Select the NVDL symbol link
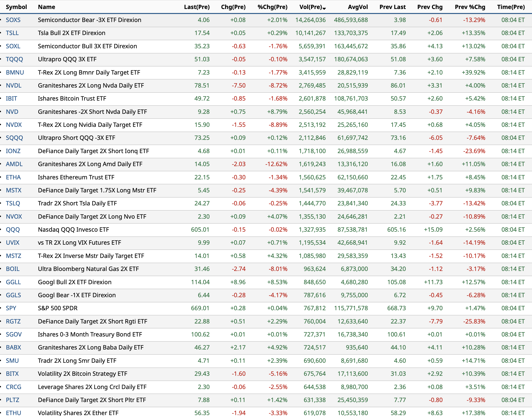 (14, 86)
